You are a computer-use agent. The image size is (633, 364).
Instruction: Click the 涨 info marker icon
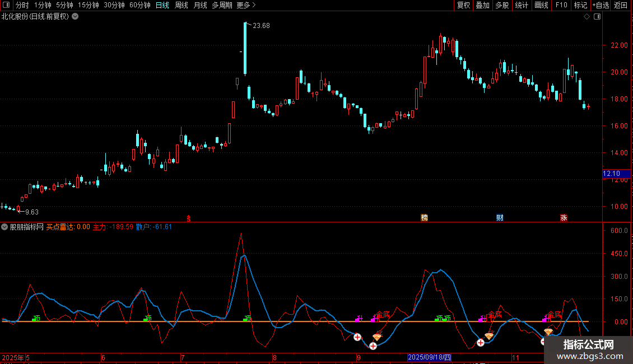[x=564, y=217]
